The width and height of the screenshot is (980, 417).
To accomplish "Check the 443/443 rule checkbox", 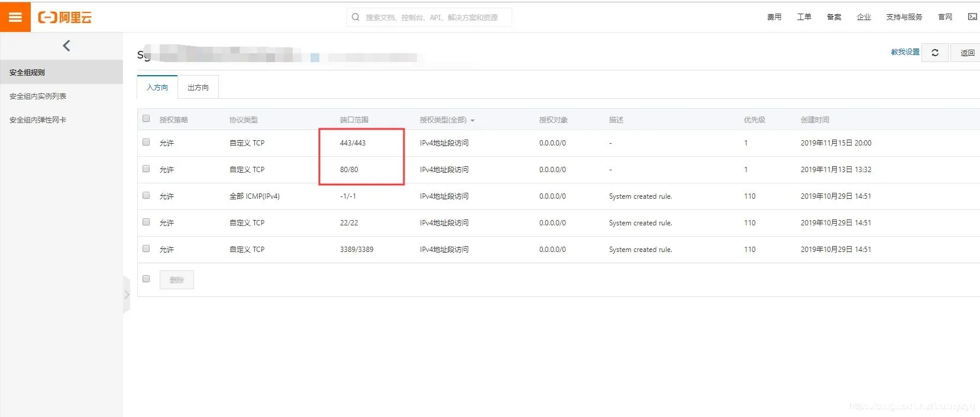I will click(x=146, y=142).
